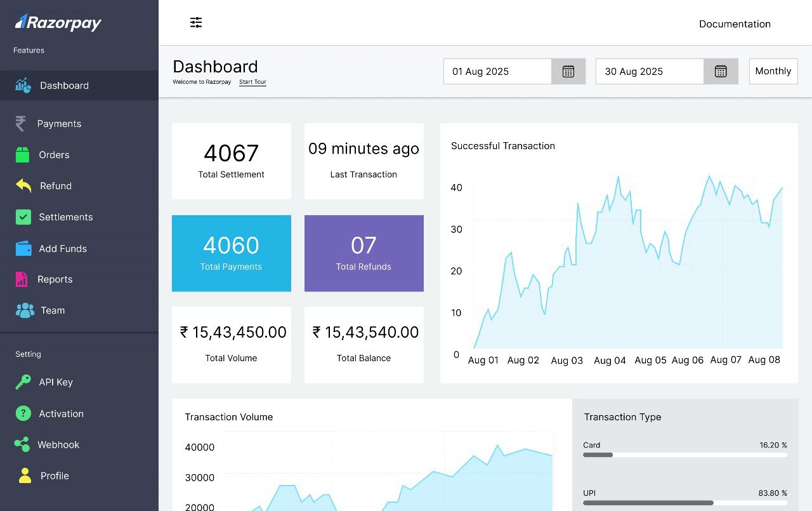This screenshot has height=511, width=812.
Task: Click the Start Tour link
Action: (x=252, y=83)
